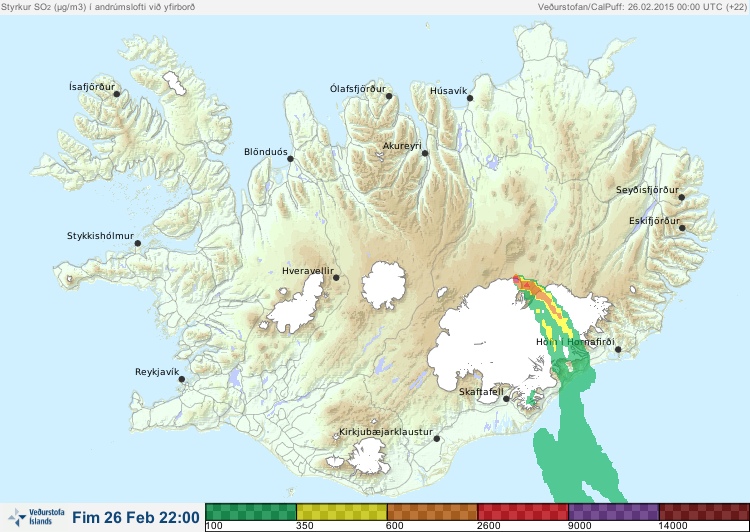This screenshot has height=532, width=750.
Task: Select the Reykjavík location label
Action: (157, 372)
